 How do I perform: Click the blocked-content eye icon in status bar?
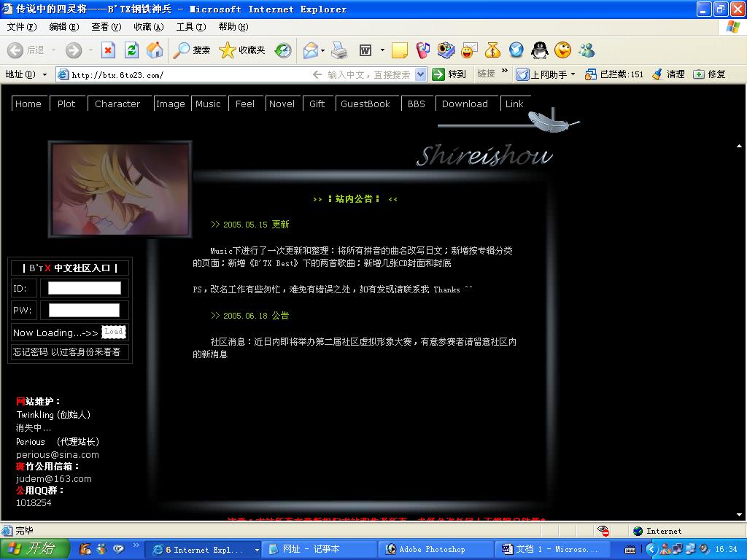pyautogui.click(x=603, y=531)
